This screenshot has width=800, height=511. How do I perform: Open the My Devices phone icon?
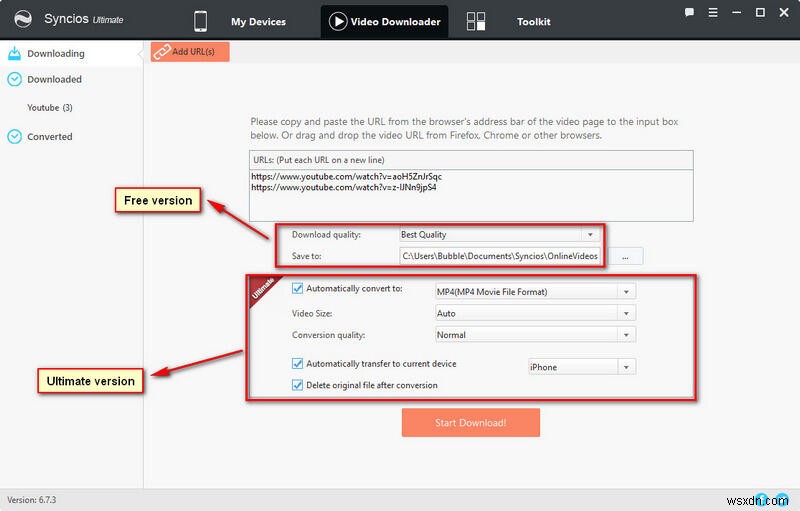coord(201,21)
